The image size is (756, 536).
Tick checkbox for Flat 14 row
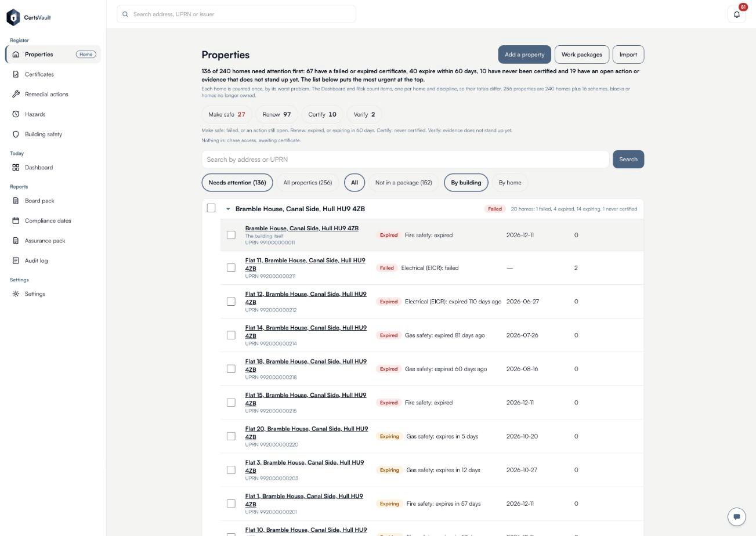(x=231, y=335)
